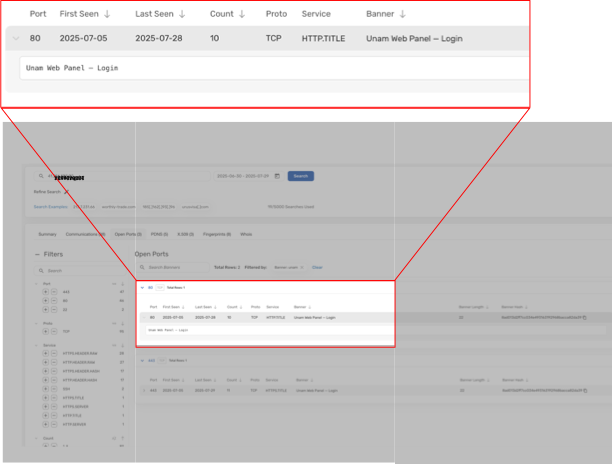Open the Whois tab

tap(246, 234)
